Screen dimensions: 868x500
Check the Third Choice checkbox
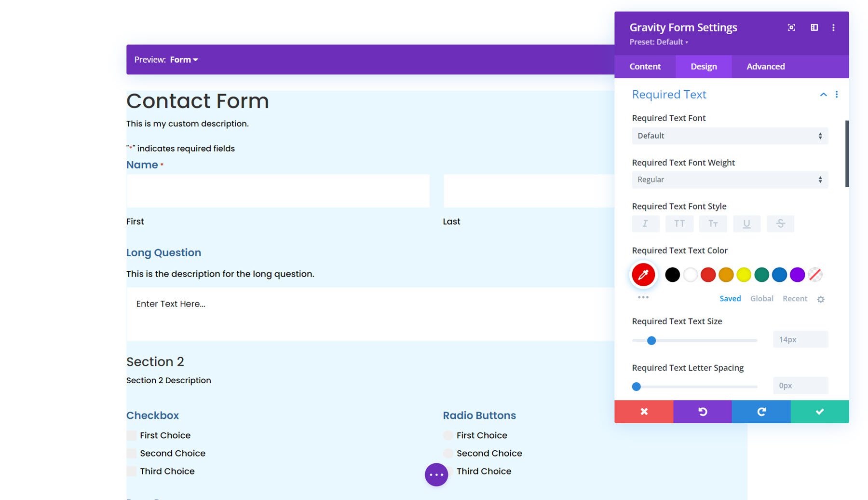[131, 471]
